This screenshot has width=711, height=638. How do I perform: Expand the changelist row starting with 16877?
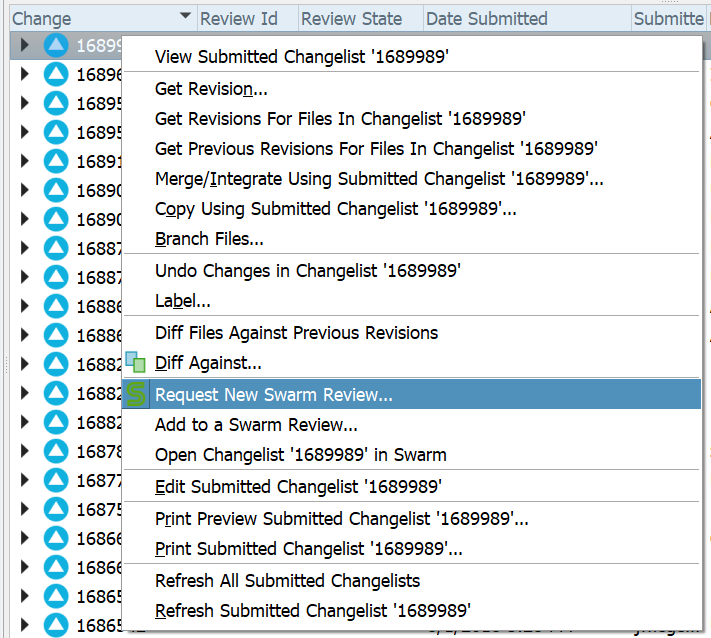click(x=26, y=480)
